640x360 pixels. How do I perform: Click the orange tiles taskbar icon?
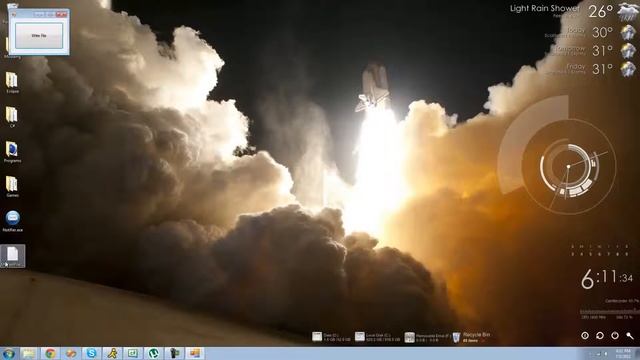(195, 353)
